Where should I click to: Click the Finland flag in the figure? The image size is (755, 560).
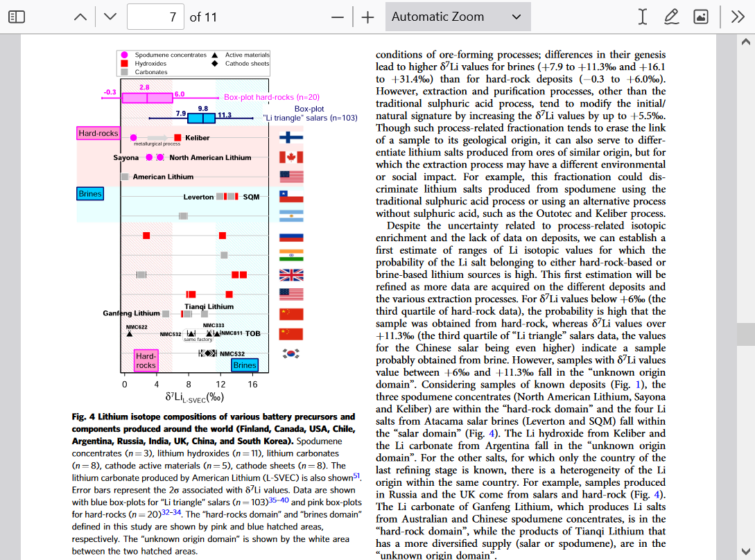pyautogui.click(x=291, y=138)
